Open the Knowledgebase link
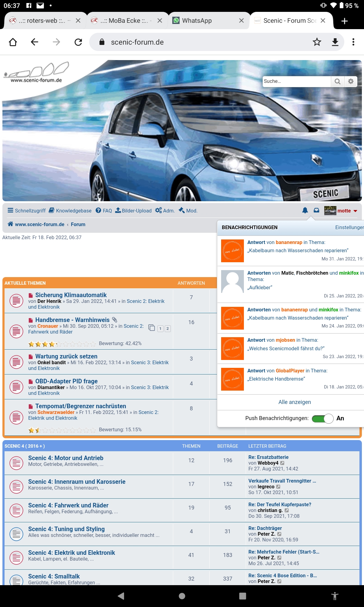 pos(70,211)
